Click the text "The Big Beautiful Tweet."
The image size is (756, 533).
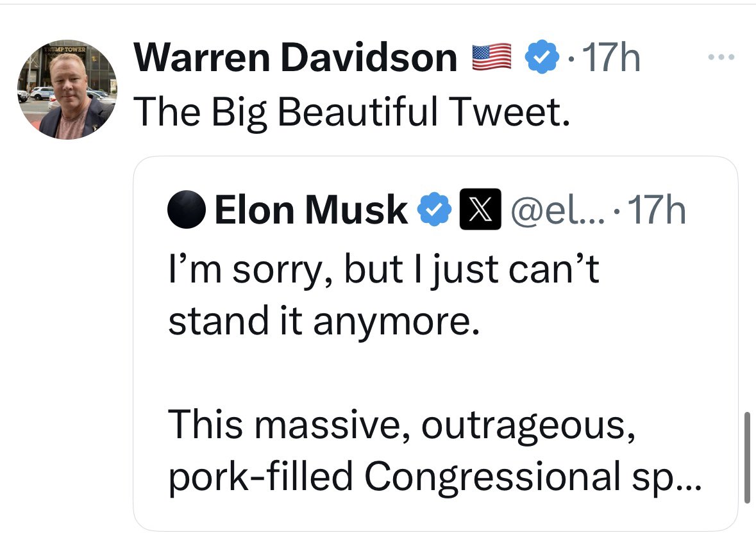351,112
